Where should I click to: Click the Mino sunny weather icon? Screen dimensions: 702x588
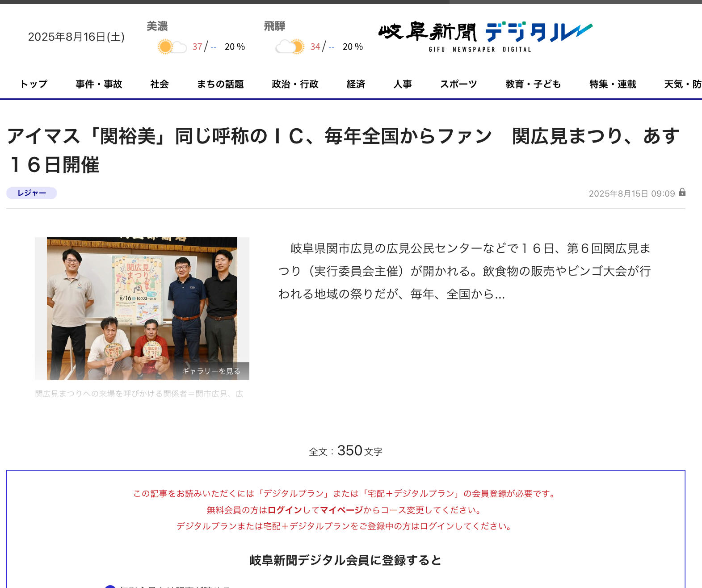(172, 46)
